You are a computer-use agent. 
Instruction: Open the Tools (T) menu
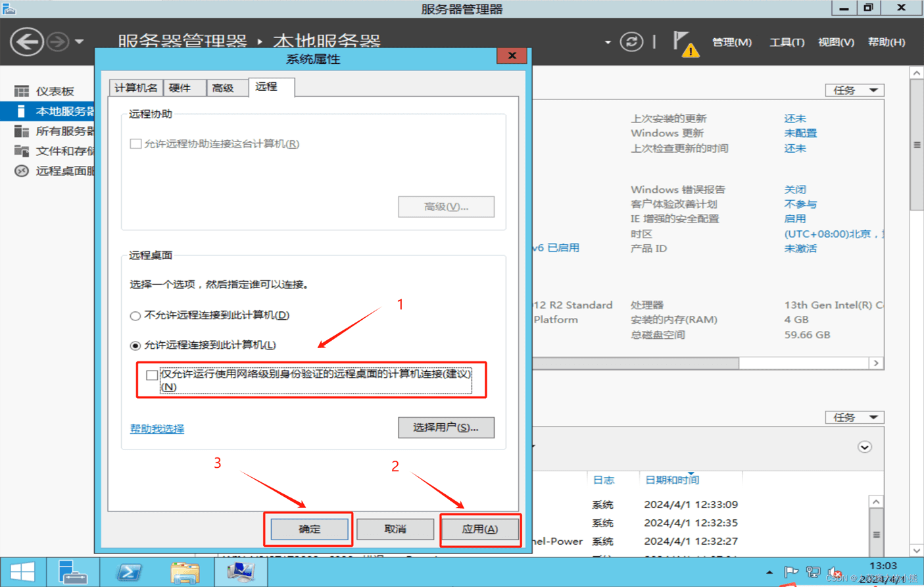(787, 42)
